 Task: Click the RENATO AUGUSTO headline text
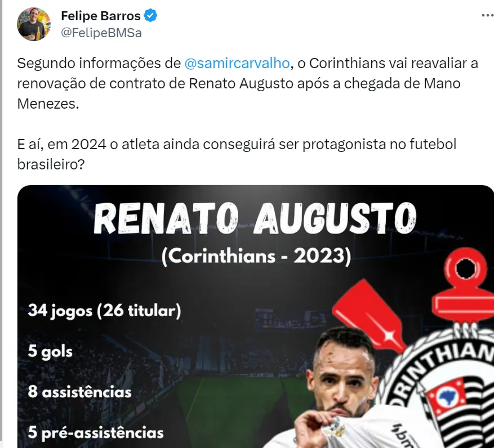click(255, 219)
